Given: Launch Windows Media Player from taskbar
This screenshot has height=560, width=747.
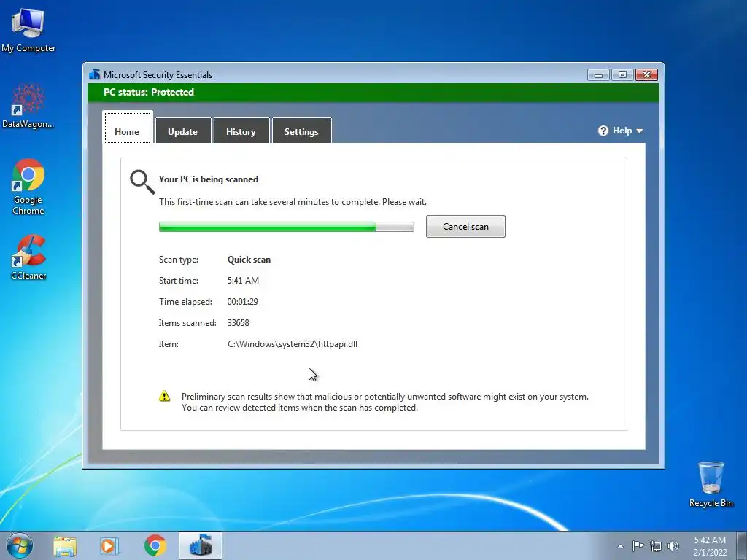Looking at the screenshot, I should tap(109, 546).
